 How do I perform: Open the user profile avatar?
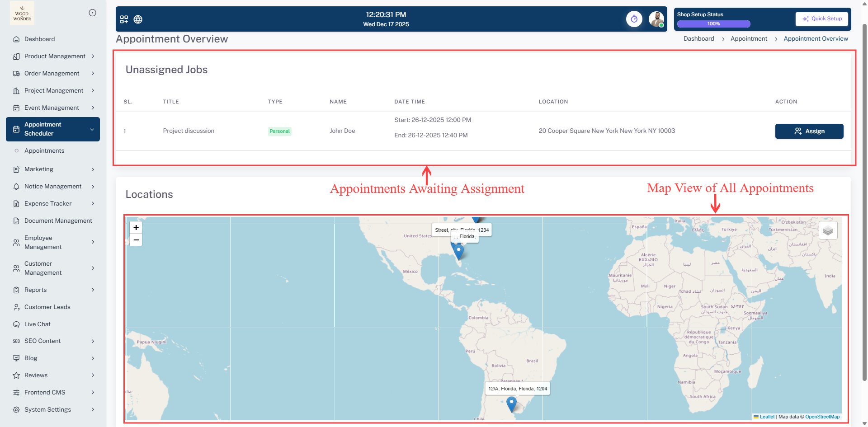coord(656,19)
